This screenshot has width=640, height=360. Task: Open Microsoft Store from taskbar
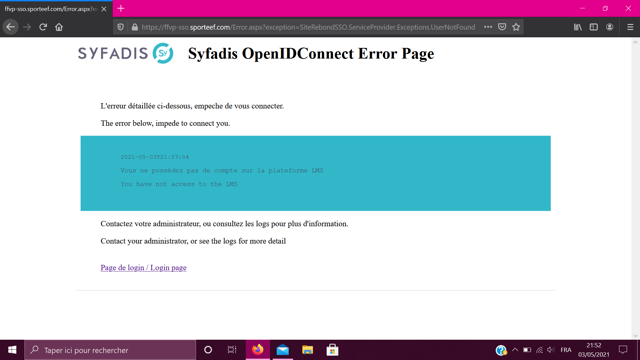(332, 350)
